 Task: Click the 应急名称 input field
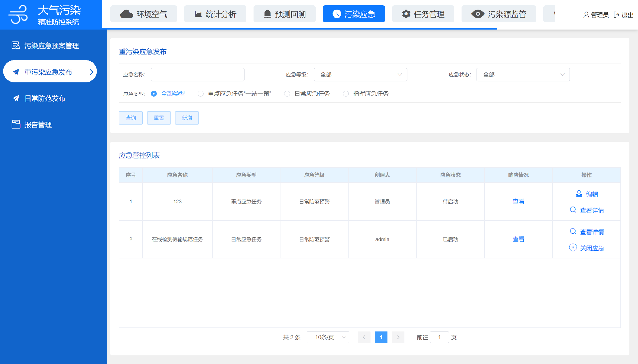197,75
